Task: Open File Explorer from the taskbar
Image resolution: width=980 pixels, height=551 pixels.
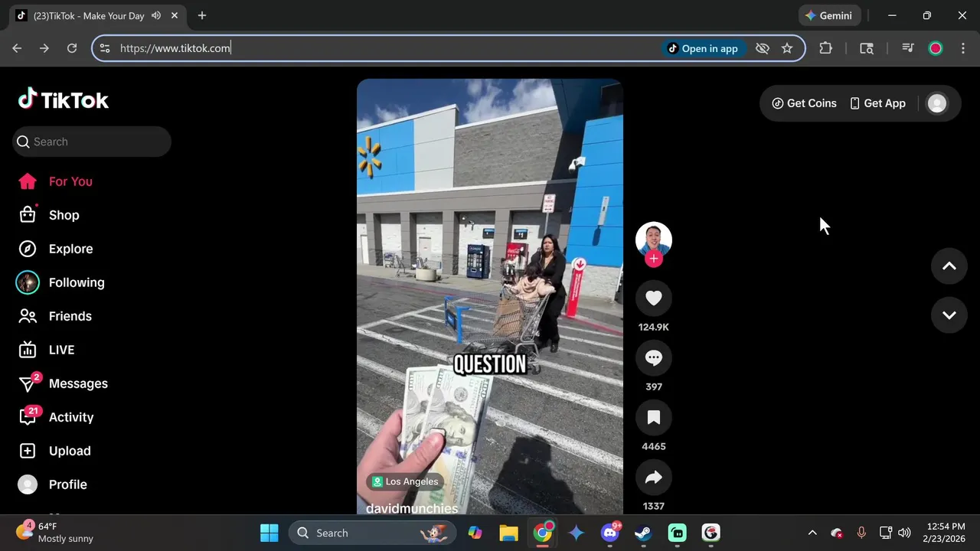Action: click(x=508, y=533)
